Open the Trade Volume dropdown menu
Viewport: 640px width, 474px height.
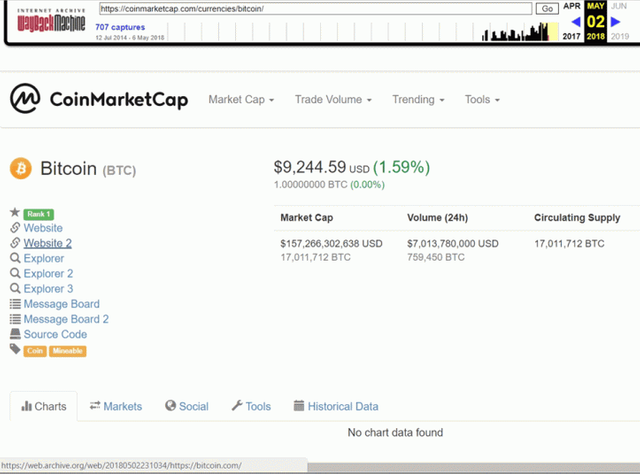point(333,100)
